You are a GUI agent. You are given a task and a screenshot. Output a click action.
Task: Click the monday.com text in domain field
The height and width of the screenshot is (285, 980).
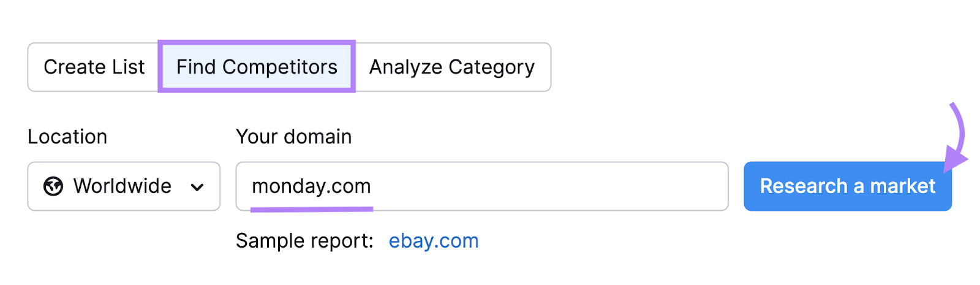311,186
